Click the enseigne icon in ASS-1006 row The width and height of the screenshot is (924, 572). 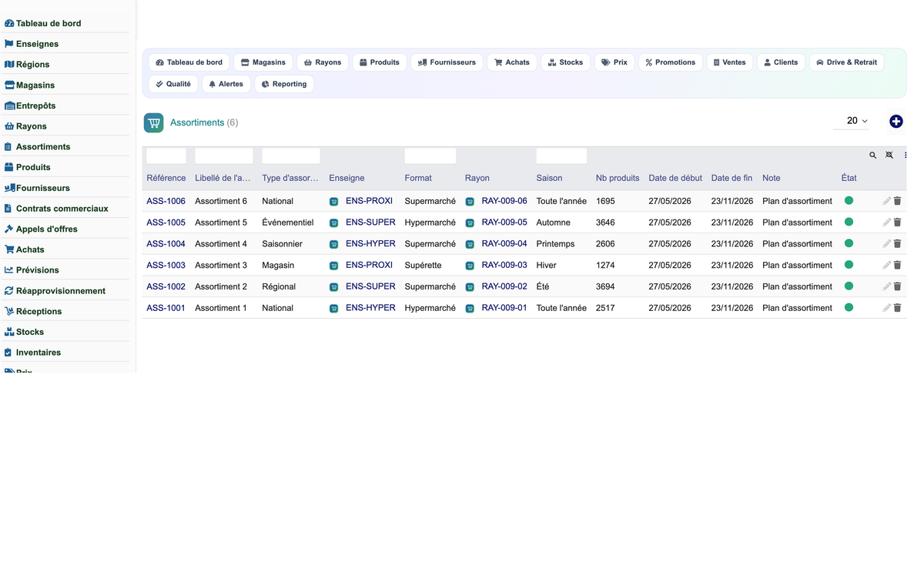pos(333,202)
